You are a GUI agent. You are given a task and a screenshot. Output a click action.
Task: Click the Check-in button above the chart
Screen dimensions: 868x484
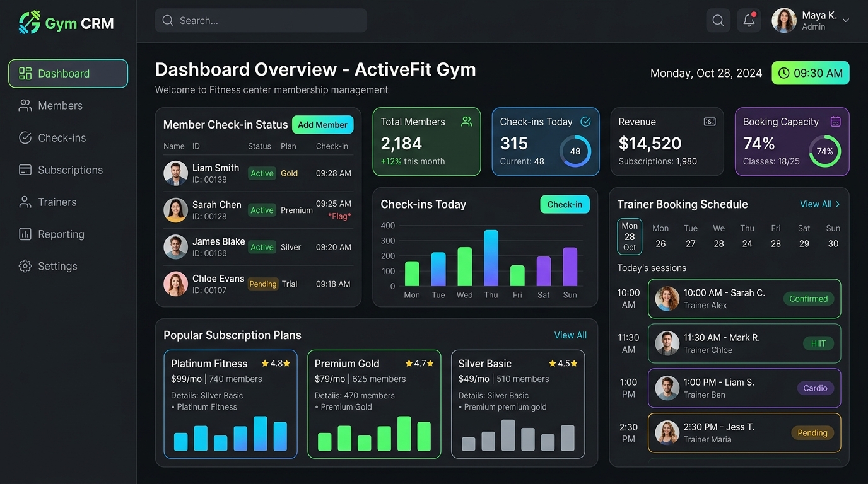click(565, 204)
